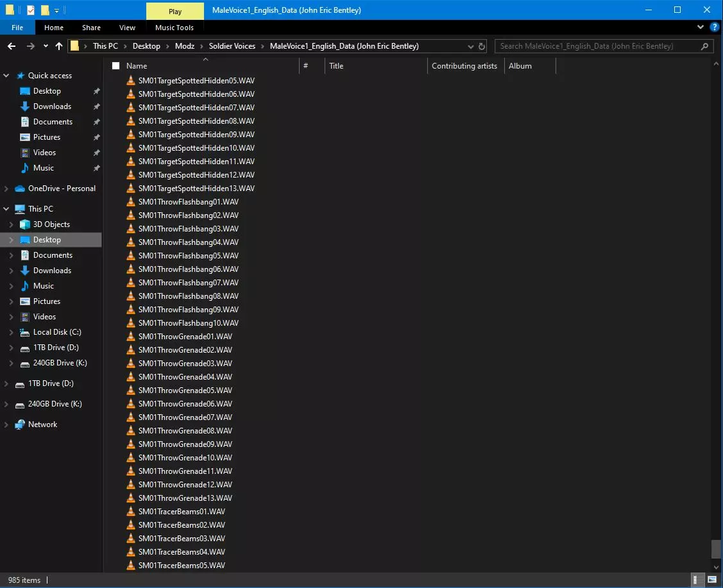Select 240GB Drive (K:) under This PC
723x588 pixels.
pyautogui.click(x=60, y=363)
